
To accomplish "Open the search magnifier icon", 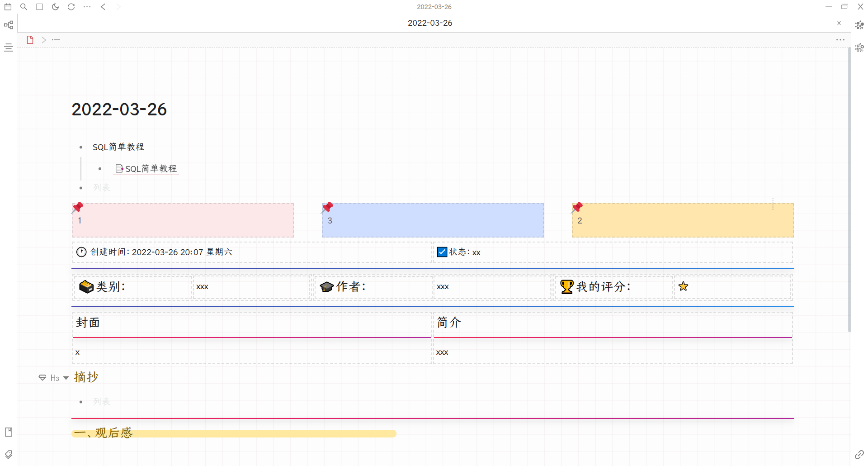I will click(24, 7).
